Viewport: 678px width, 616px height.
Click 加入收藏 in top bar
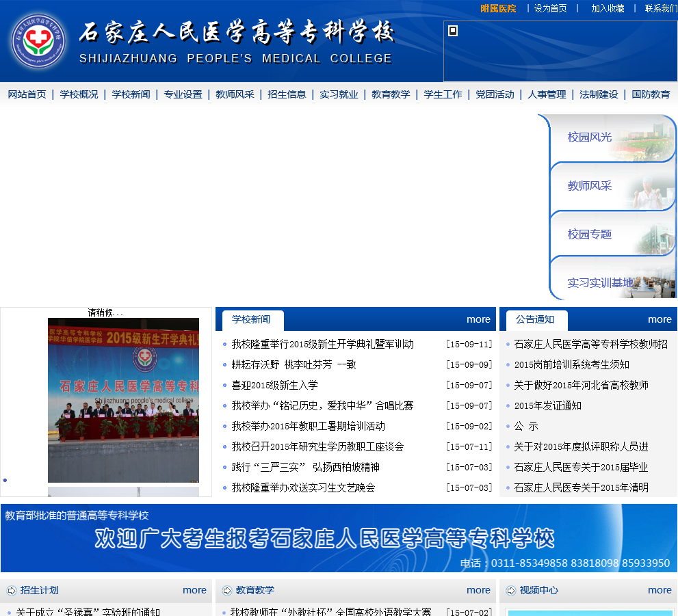pyautogui.click(x=608, y=9)
